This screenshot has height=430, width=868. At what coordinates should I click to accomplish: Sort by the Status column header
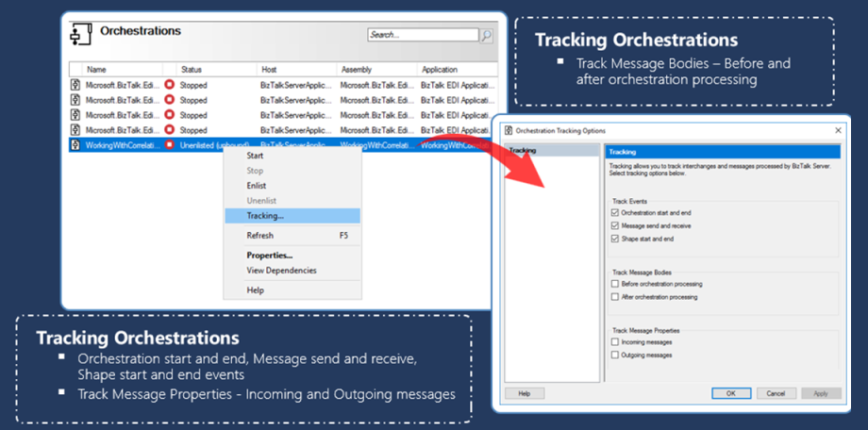coord(217,70)
